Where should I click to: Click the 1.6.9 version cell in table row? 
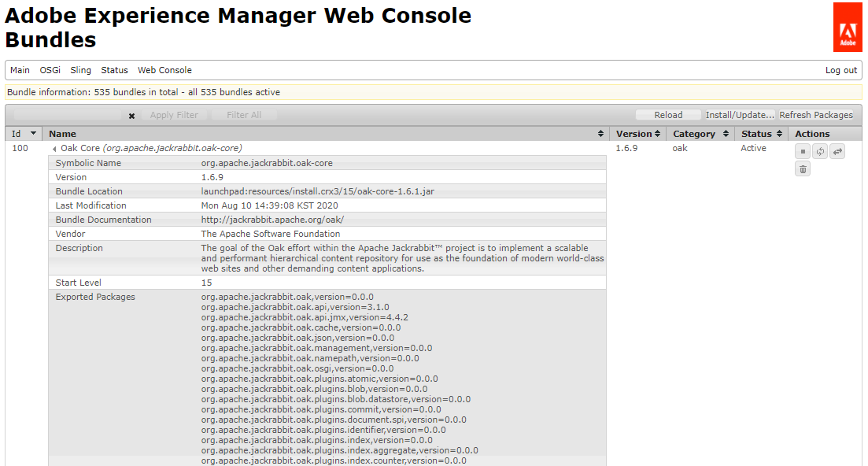[626, 148]
